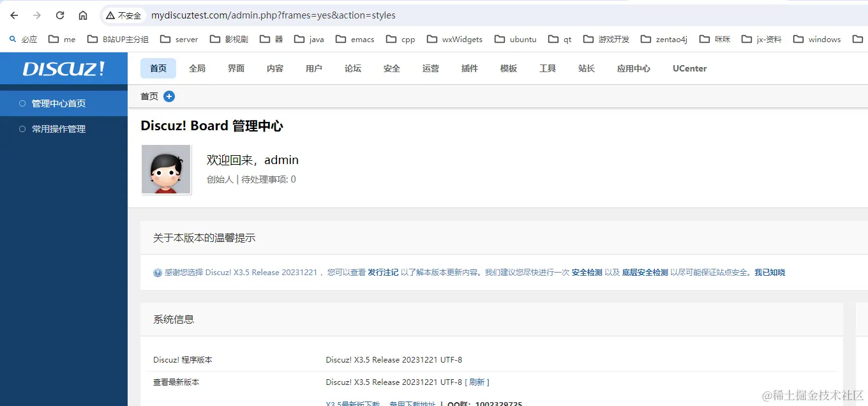Click the 待处理事项: 0 text
The height and width of the screenshot is (406, 868).
(x=269, y=179)
